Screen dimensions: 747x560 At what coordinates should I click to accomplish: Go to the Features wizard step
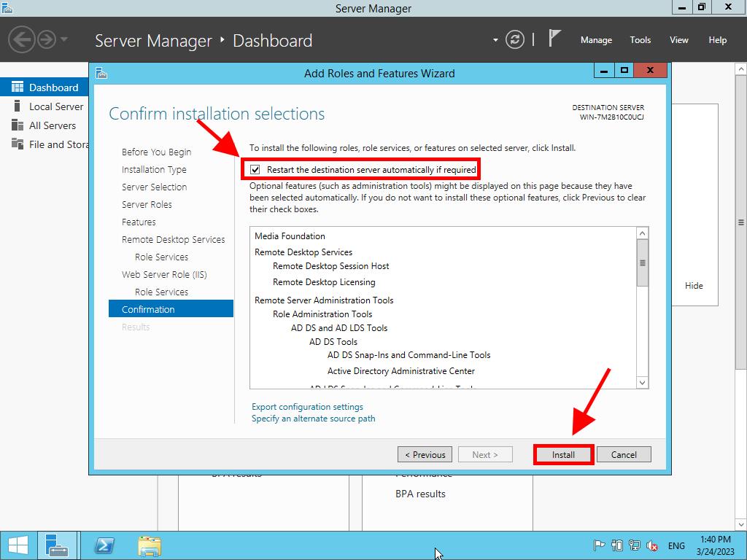(139, 222)
